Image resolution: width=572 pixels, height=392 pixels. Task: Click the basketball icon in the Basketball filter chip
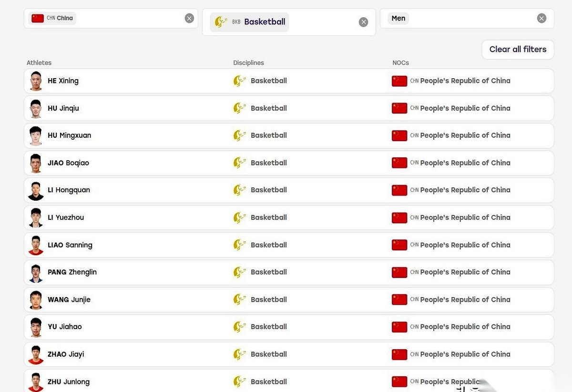(221, 22)
